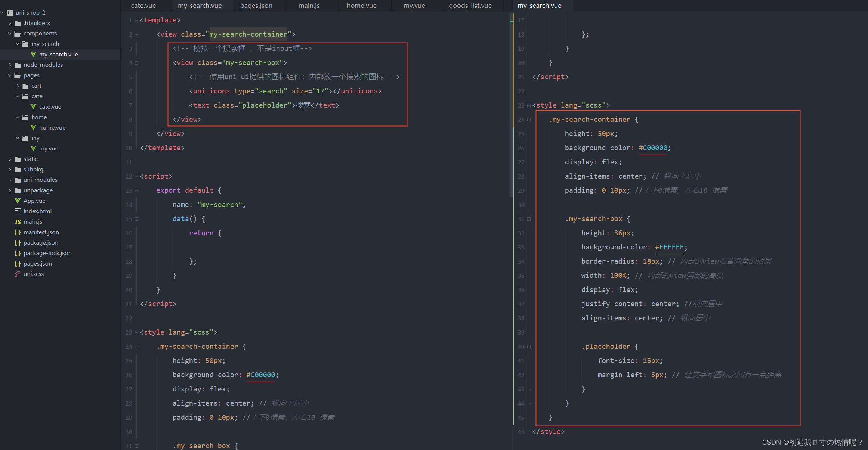
Task: Expand the cart folder arrow
Action: pos(18,86)
